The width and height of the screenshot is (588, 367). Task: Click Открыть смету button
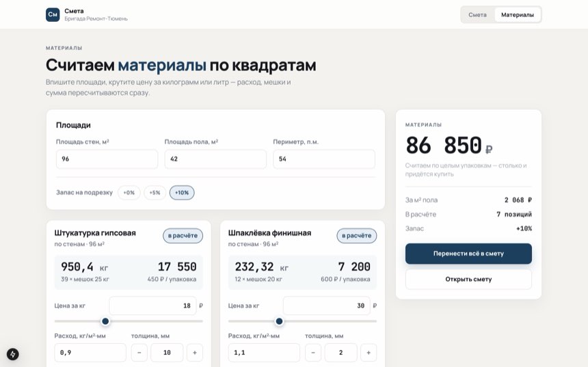(468, 280)
